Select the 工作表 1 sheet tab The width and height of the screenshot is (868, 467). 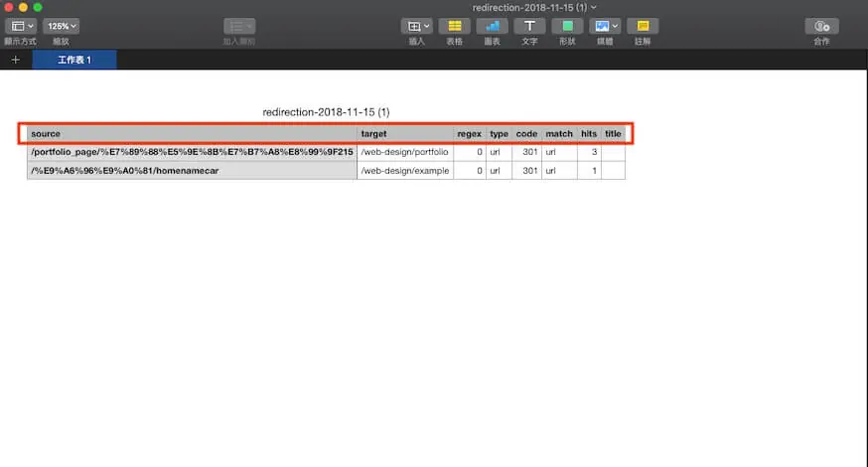74,60
